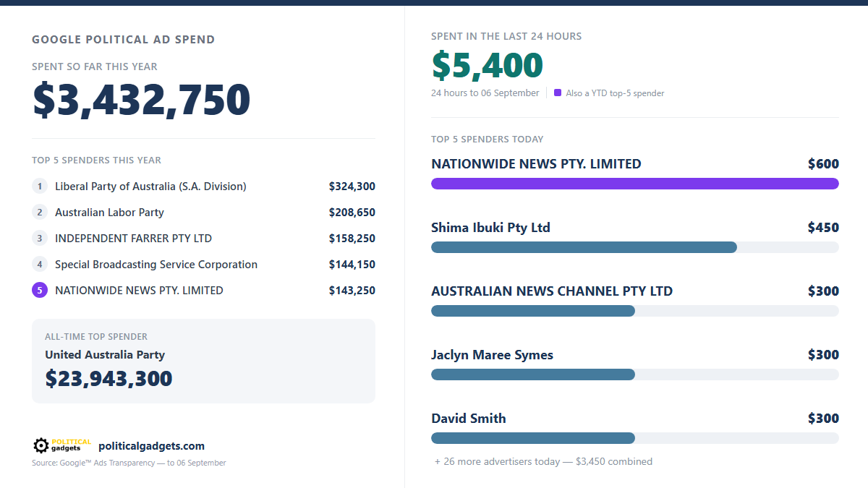Click the Jaclyn Maree Symes spend bar
Screen dimensions: 868x488
pos(533,374)
